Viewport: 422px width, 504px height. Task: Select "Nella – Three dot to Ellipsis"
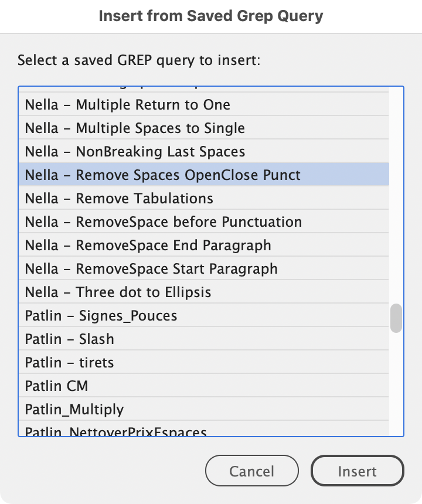118,292
